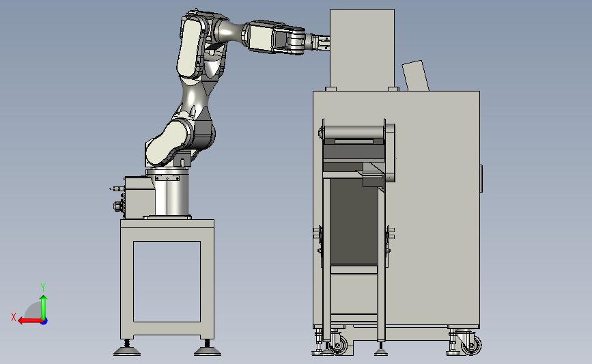Image resolution: width=592 pixels, height=364 pixels.
Task: Click the red "X" axis label
Action: pyautogui.click(x=14, y=317)
